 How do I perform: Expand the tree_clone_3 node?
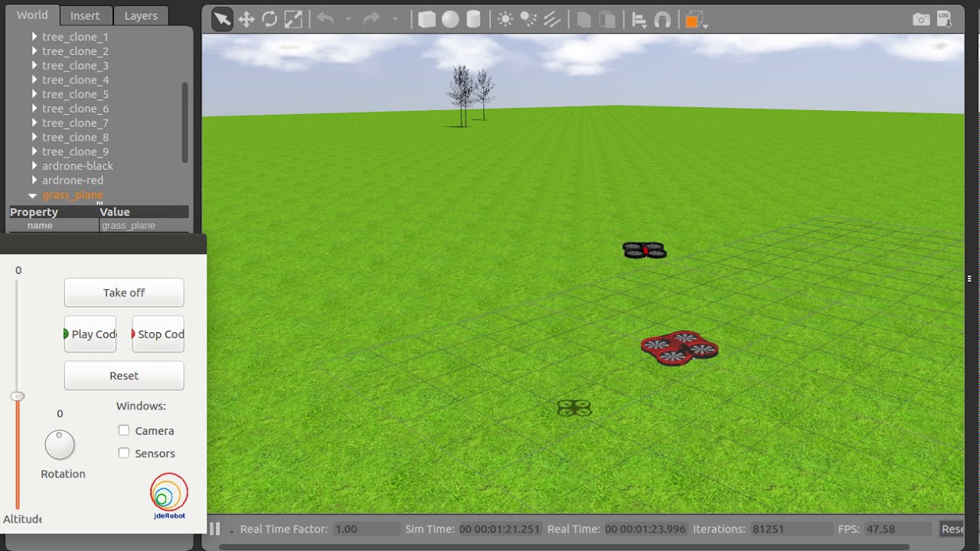pyautogui.click(x=34, y=66)
